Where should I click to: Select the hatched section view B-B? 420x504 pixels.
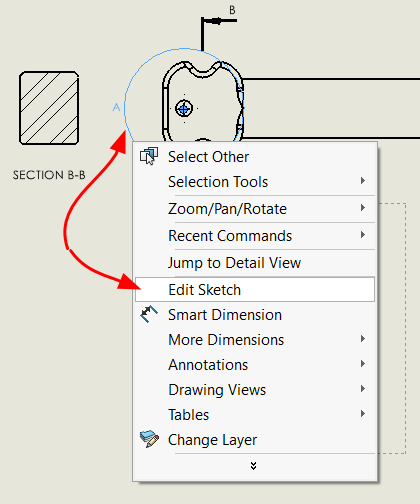pyautogui.click(x=49, y=108)
